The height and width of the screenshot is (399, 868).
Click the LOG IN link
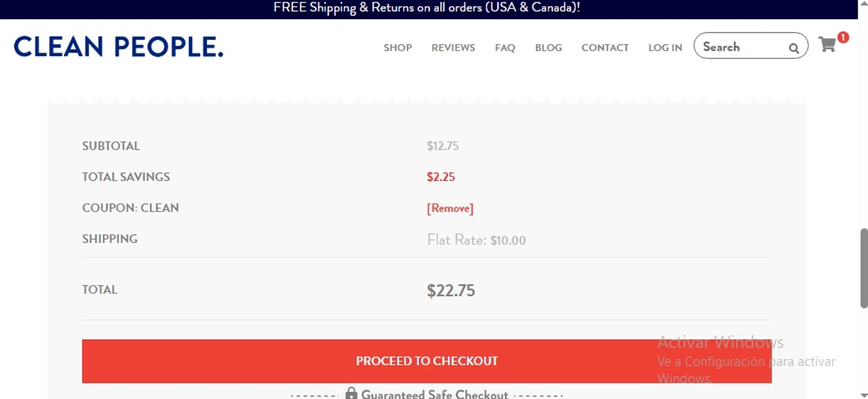tap(665, 48)
